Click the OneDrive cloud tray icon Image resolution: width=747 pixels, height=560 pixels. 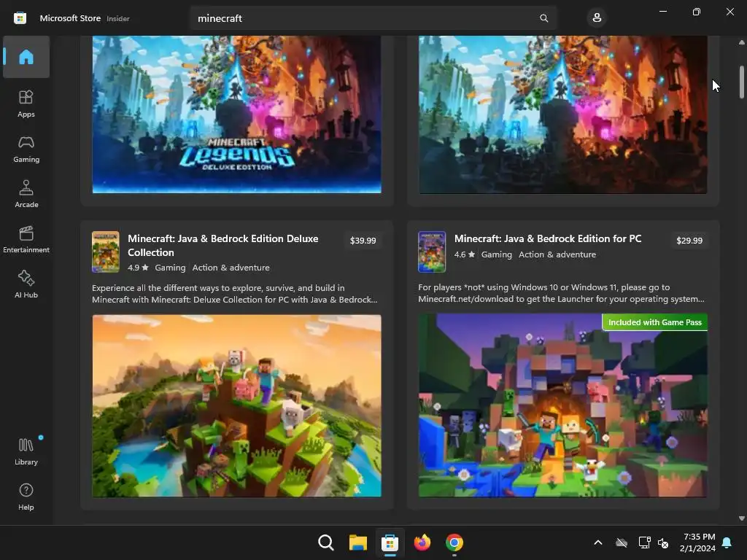click(x=622, y=542)
